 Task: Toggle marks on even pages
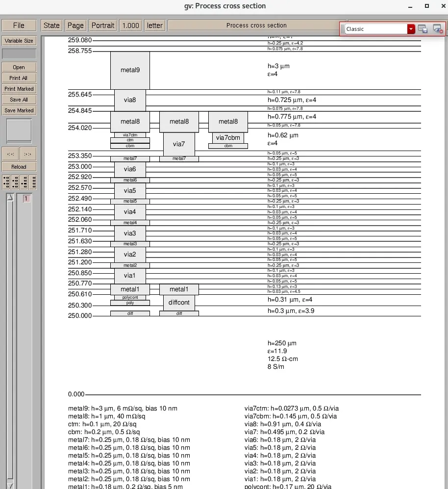pyautogui.click(x=15, y=182)
